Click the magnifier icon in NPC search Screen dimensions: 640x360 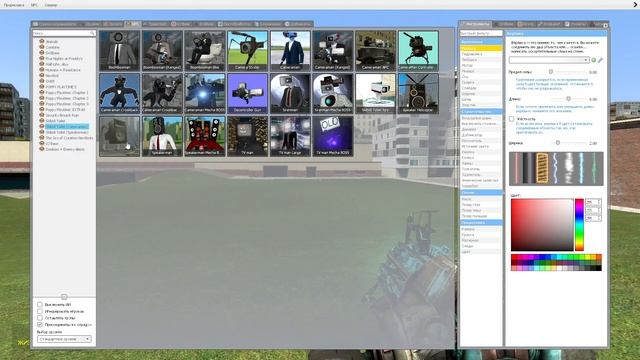[92, 33]
